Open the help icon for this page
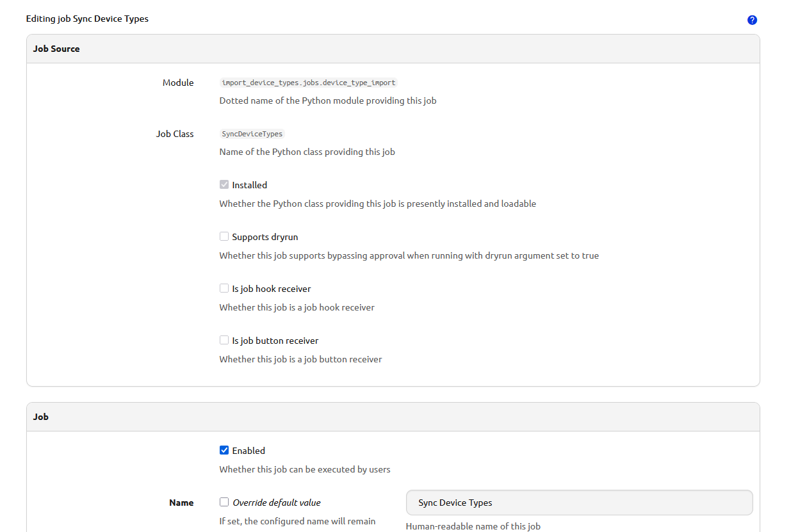 [752, 20]
